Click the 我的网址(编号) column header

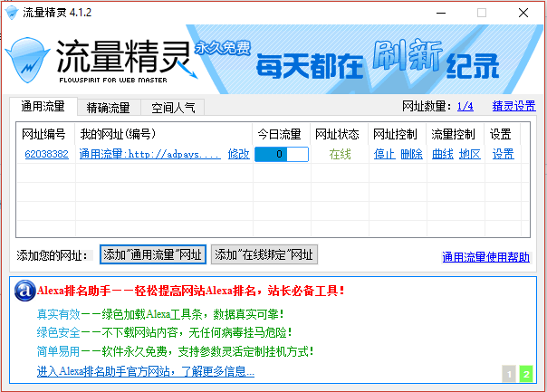(x=164, y=134)
